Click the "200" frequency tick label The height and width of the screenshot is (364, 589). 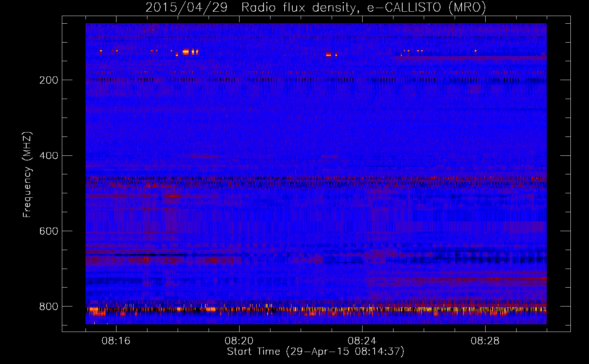(x=49, y=80)
